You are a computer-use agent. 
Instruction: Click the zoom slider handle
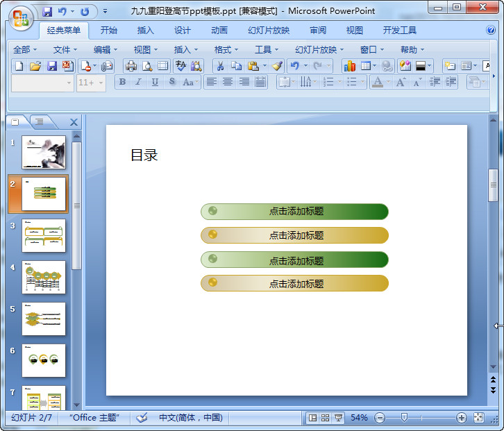[x=404, y=418]
